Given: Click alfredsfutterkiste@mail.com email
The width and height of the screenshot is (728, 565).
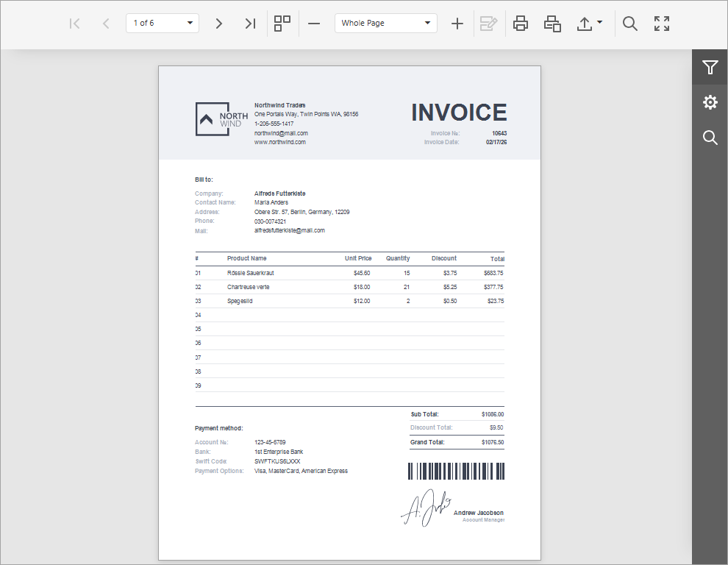Looking at the screenshot, I should point(290,230).
